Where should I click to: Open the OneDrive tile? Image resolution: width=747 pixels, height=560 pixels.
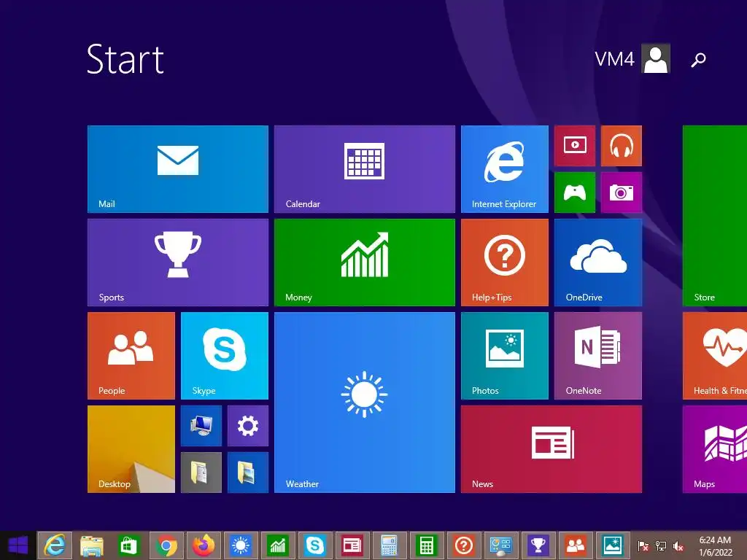click(x=598, y=262)
